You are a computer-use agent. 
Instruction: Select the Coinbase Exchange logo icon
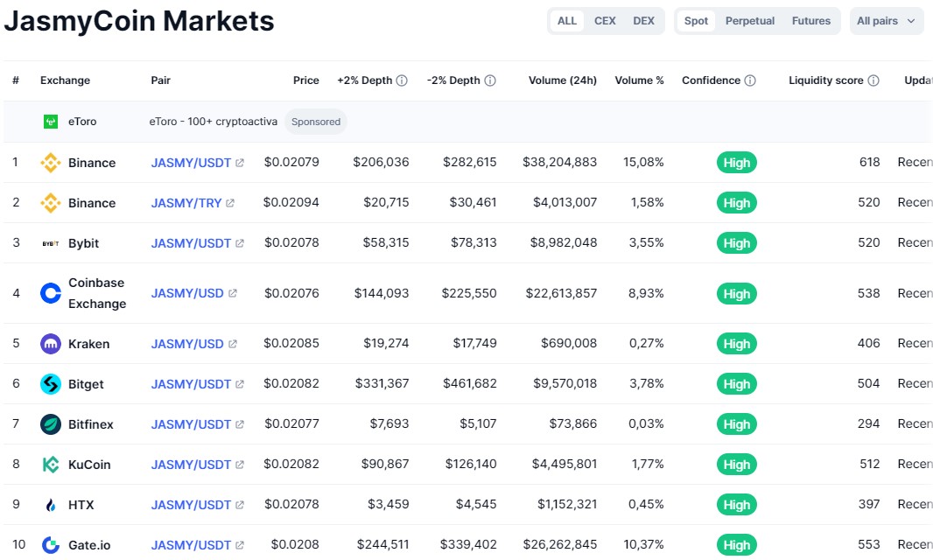click(x=51, y=293)
